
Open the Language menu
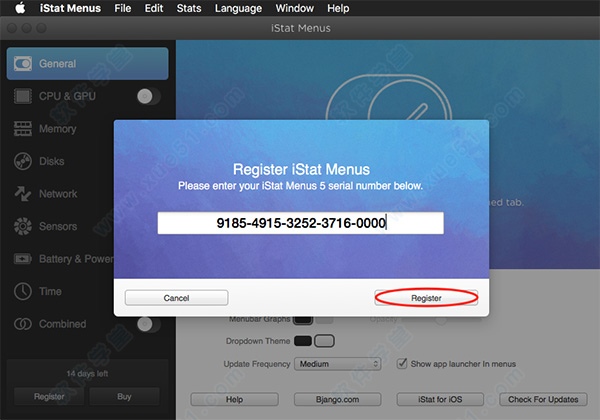point(238,8)
